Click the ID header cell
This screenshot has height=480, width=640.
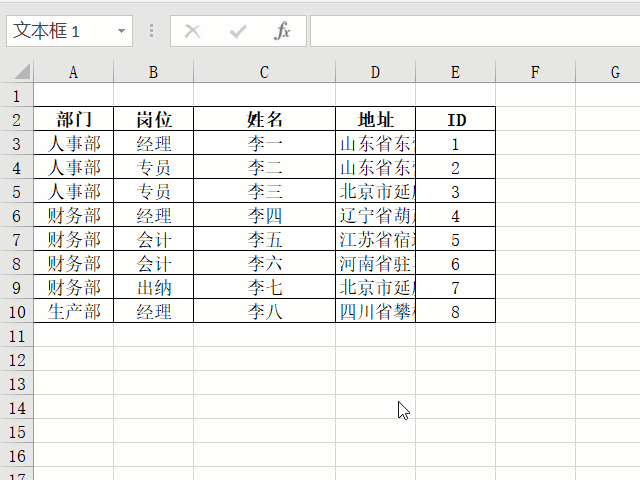pyautogui.click(x=456, y=119)
